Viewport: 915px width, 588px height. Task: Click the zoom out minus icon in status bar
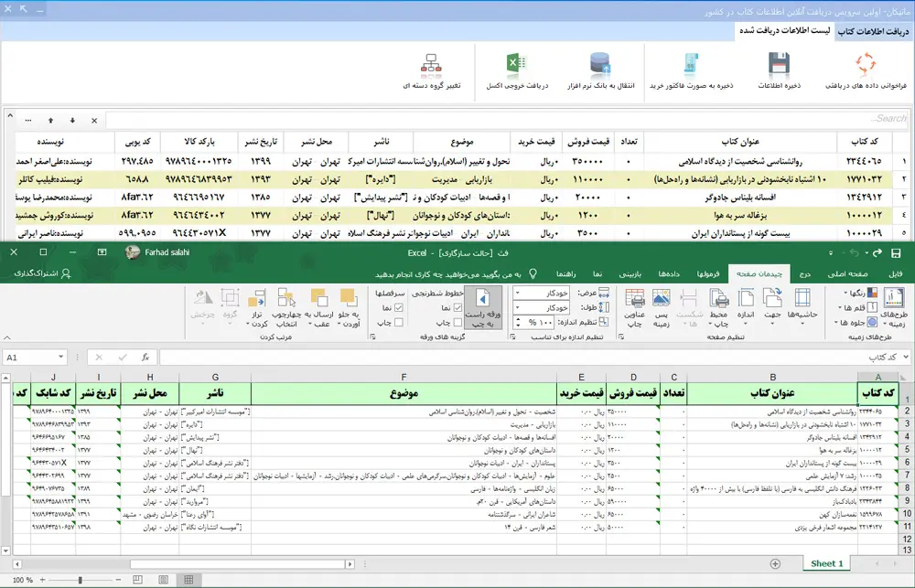click(x=118, y=580)
